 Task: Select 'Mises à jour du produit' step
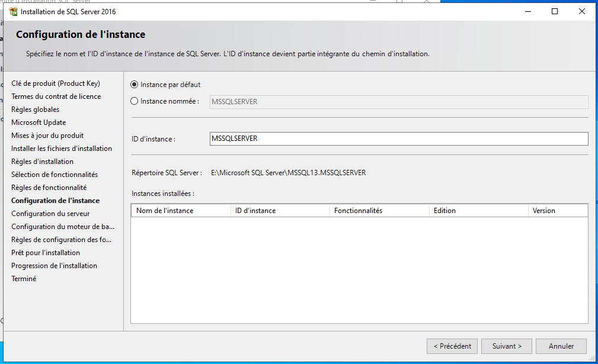point(47,135)
